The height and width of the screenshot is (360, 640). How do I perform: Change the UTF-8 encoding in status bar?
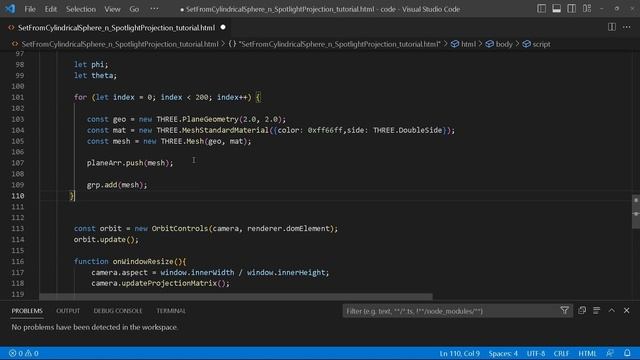tap(536, 353)
